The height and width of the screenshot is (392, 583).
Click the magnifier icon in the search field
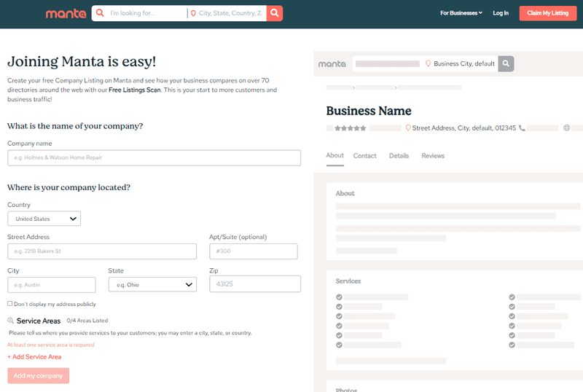coord(100,13)
